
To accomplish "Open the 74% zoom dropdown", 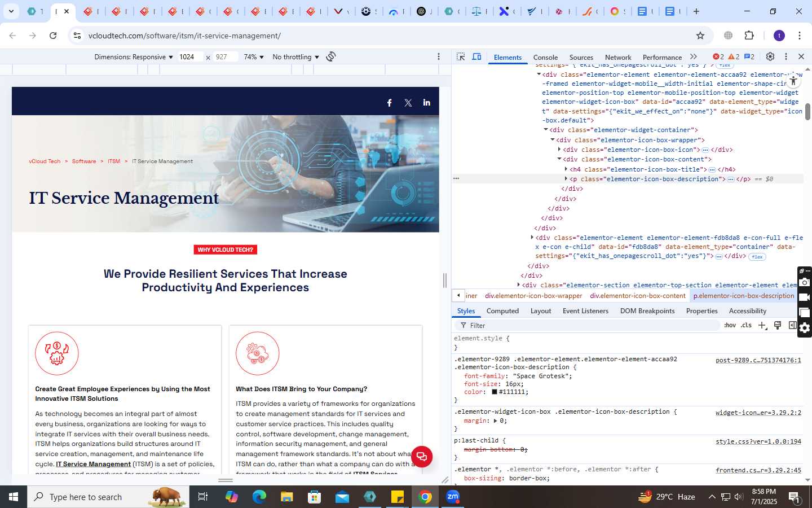I will pos(254,57).
